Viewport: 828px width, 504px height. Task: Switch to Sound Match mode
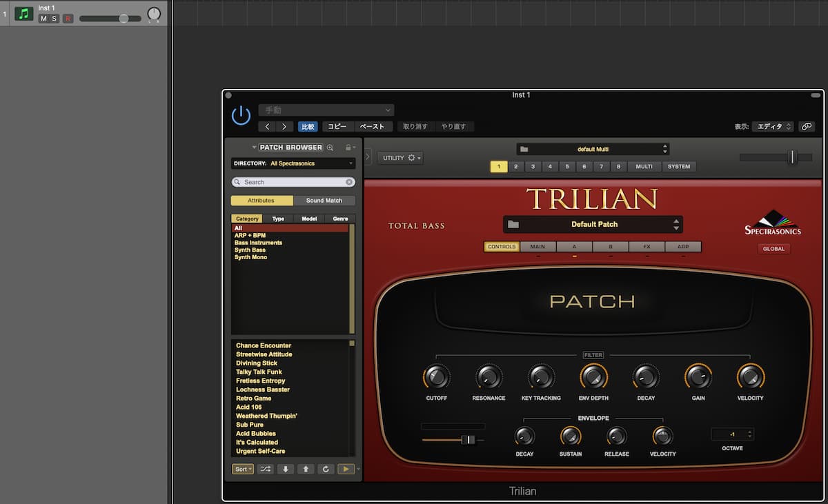click(324, 201)
